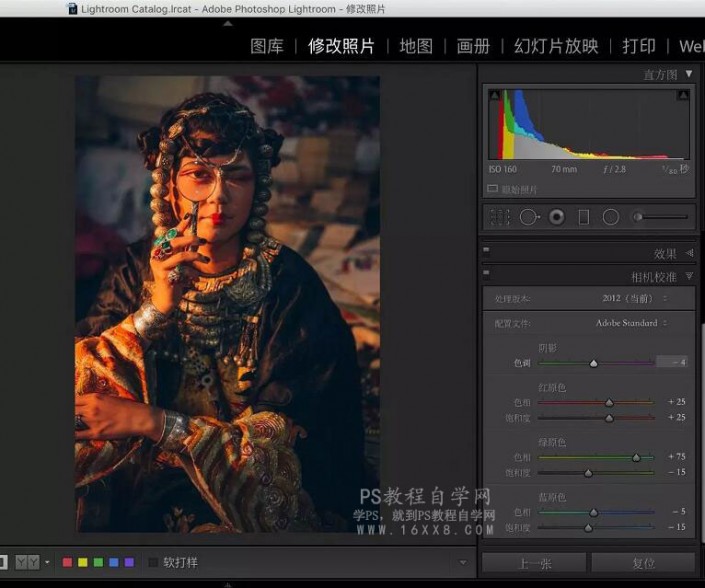The height and width of the screenshot is (588, 705).
Task: Toggle the 效果 panel on/off switch
Action: (x=486, y=250)
